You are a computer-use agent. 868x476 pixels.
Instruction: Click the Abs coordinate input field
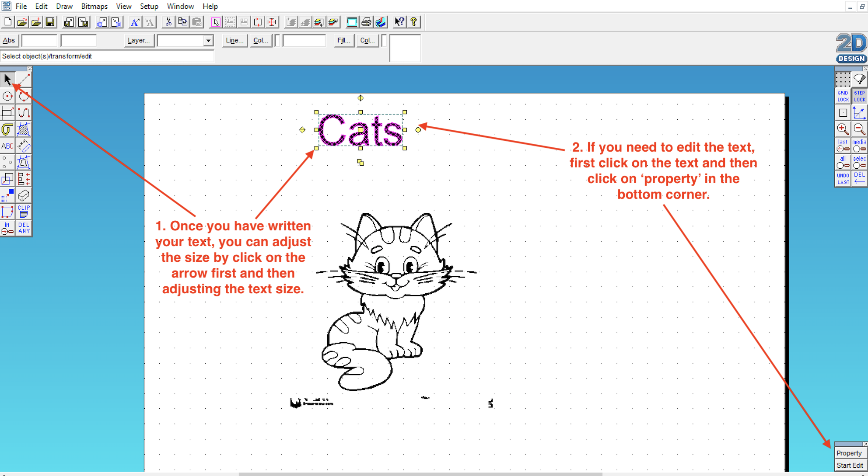click(x=39, y=41)
